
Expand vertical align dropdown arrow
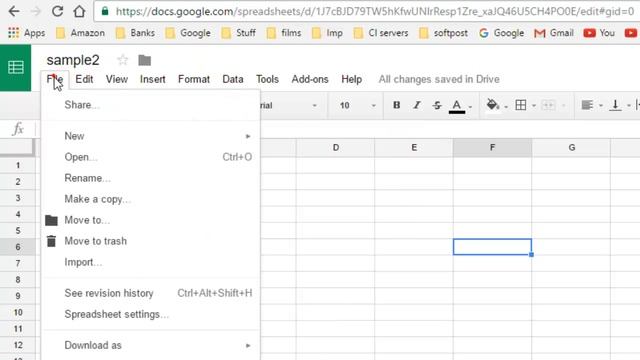(629, 106)
